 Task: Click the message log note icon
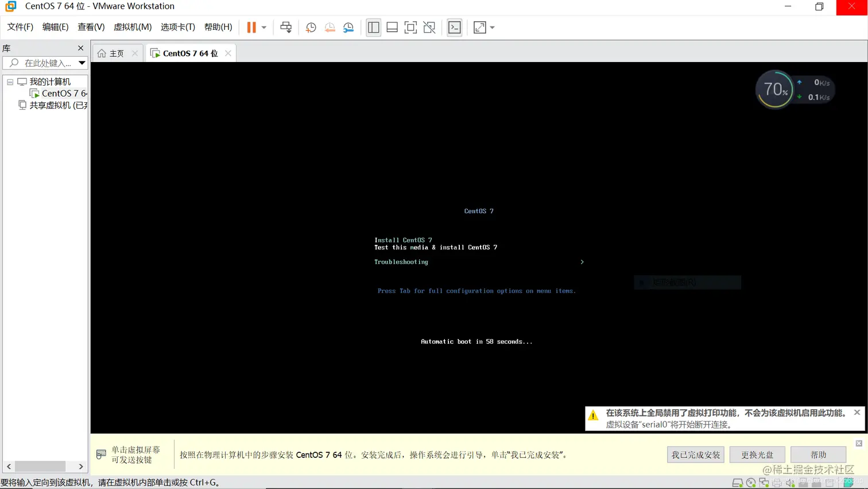[848, 483]
